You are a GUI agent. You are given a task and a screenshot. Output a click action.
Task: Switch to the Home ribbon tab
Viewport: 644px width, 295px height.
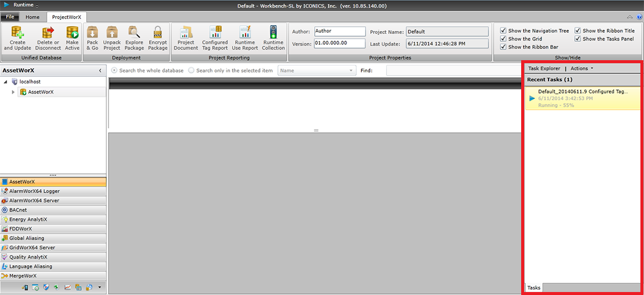(x=32, y=17)
